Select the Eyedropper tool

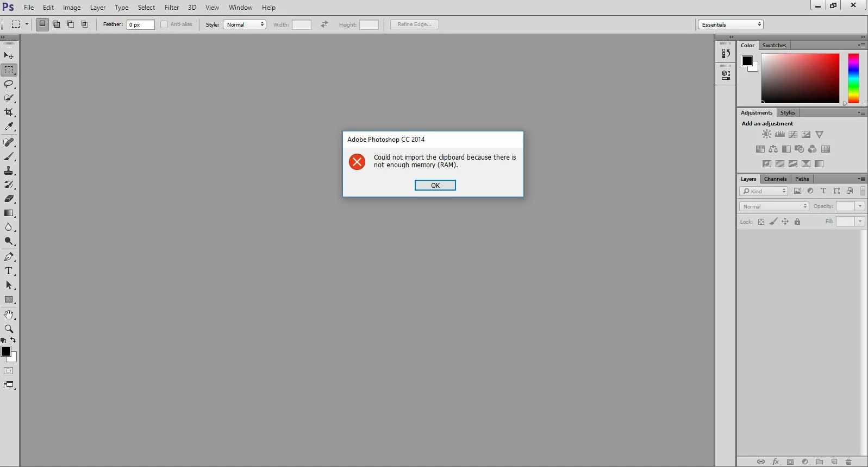[x=9, y=127]
